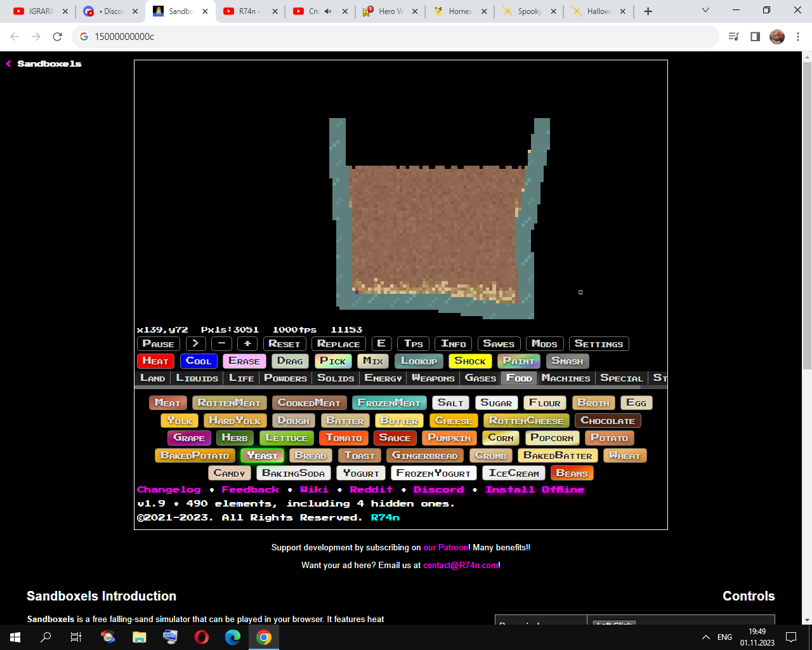Click the next frame step arrow button

point(195,343)
